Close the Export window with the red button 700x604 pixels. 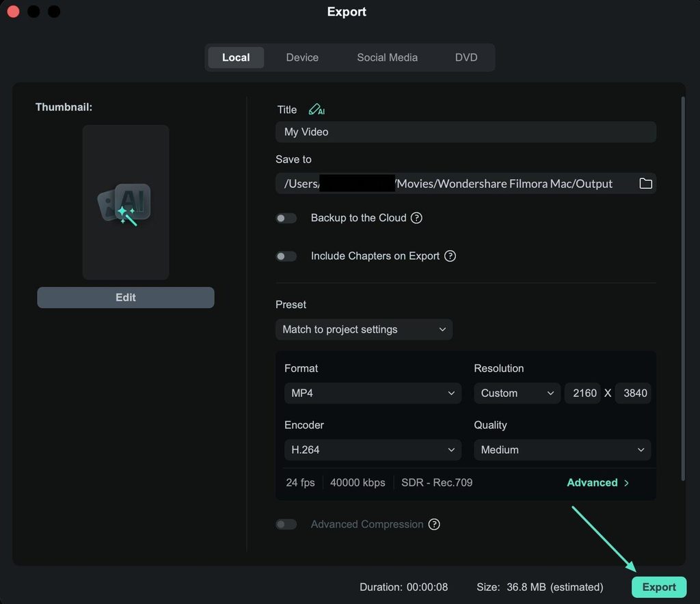[14, 11]
